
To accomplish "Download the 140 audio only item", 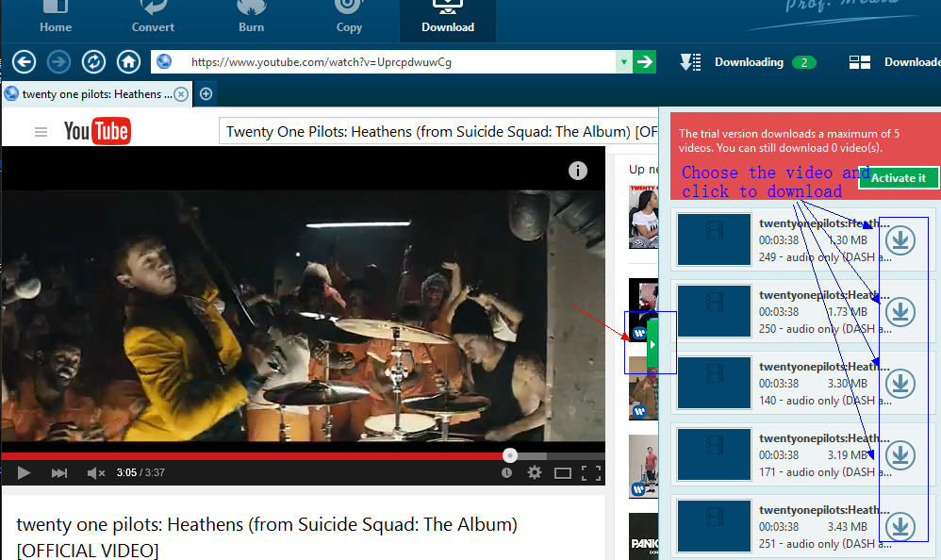I will (x=900, y=384).
